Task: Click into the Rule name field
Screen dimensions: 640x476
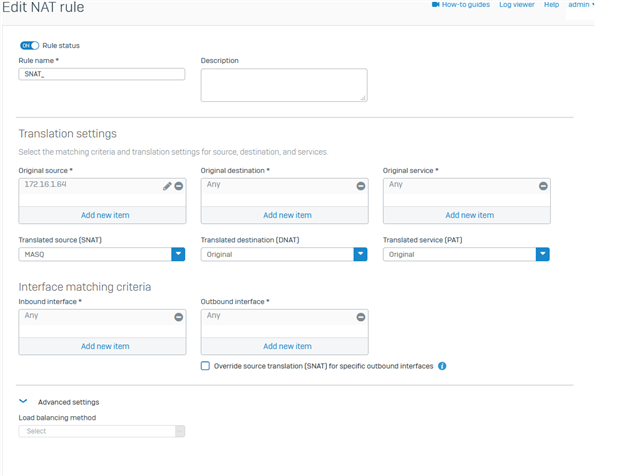Action: 102,74
